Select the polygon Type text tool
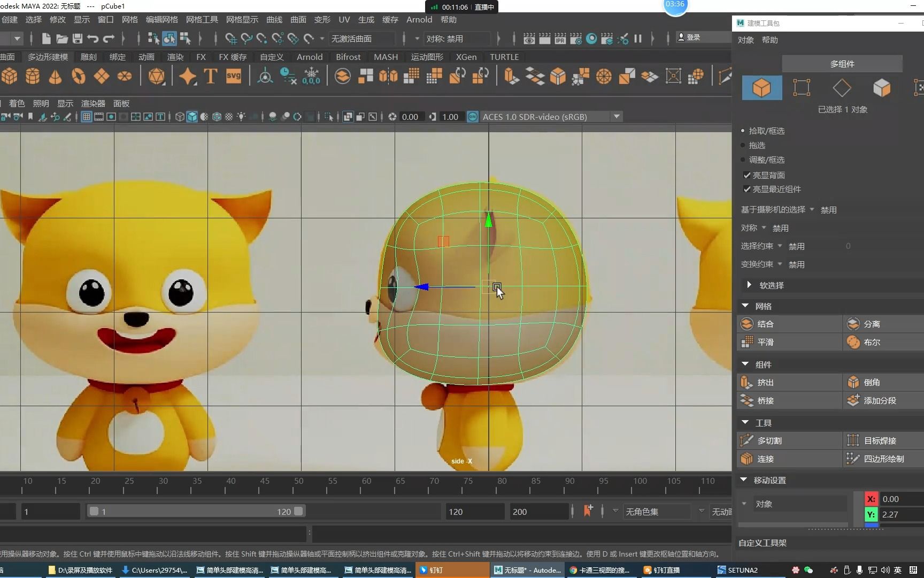The height and width of the screenshot is (578, 924). click(211, 77)
